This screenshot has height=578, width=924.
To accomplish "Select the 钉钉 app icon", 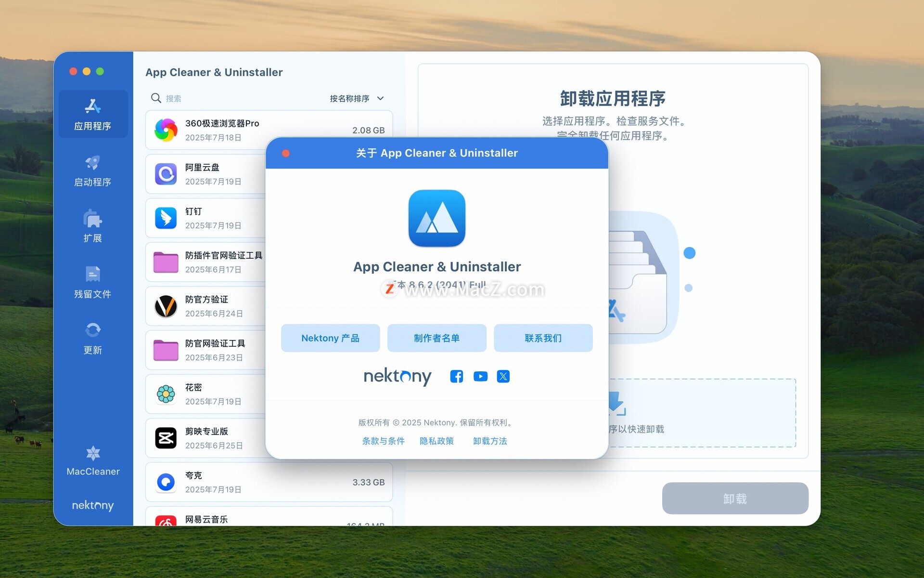I will point(166,218).
